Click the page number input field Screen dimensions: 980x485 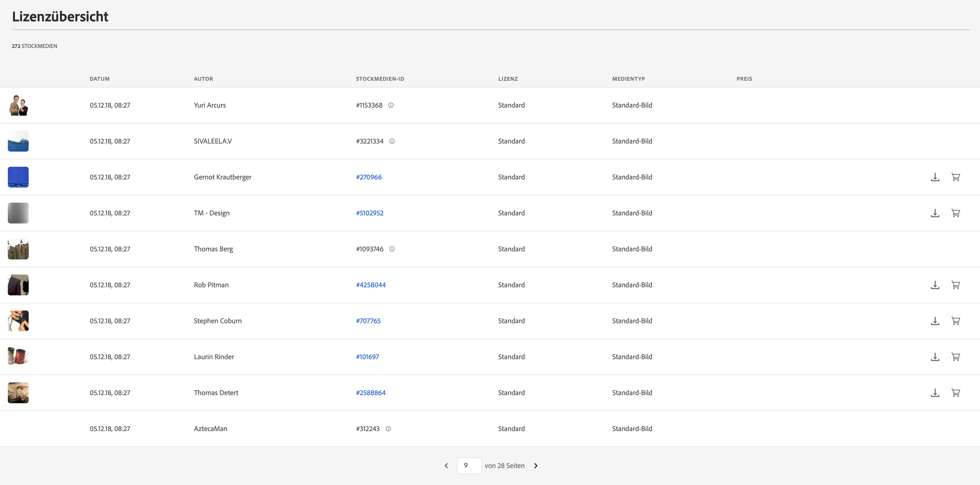(x=469, y=466)
